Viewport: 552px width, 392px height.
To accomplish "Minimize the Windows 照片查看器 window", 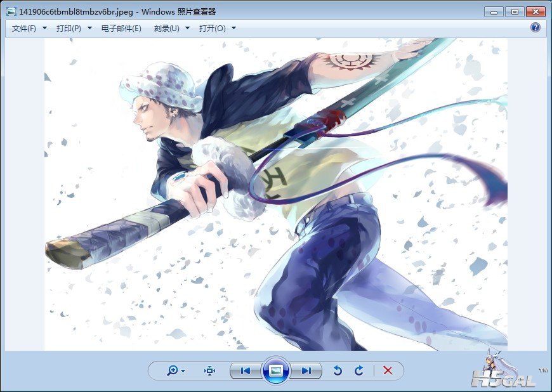I will click(494, 11).
